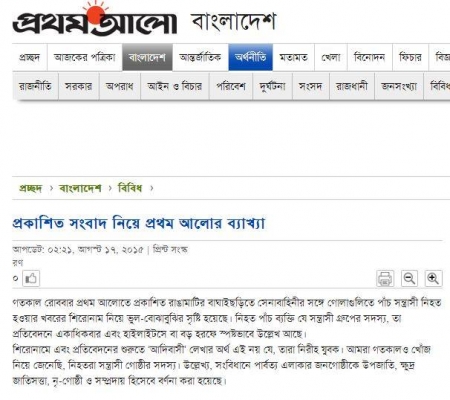Image resolution: width=450 pixels, height=400 pixels.
Task: Open the আজকের পত্রিকা tab
Action: [85, 57]
